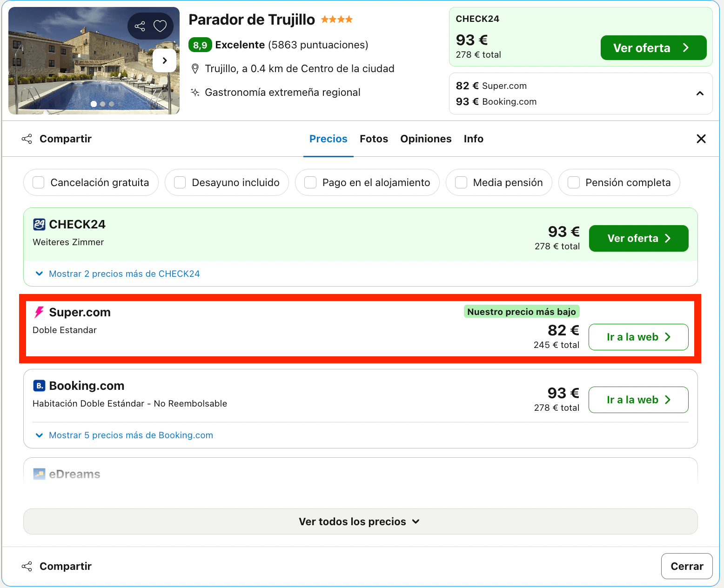Click the bottom Compartir link
The width and height of the screenshot is (724, 588).
pos(66,566)
